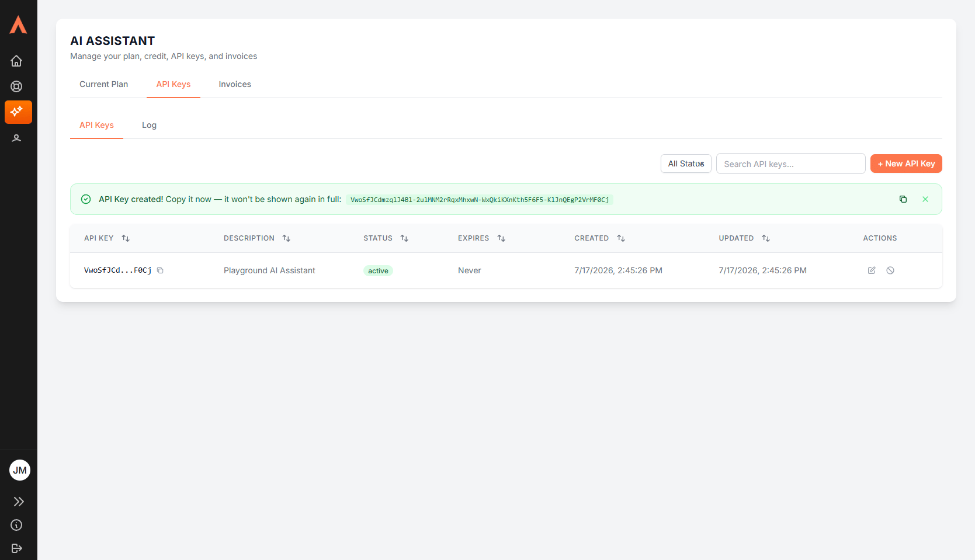Click the Never expires cell
Viewport: 975px width, 560px height.
pos(470,270)
